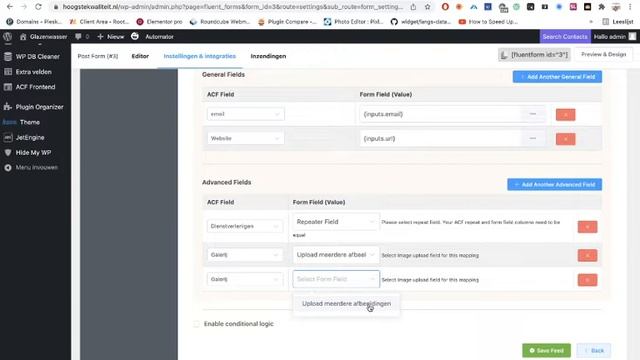The image size is (640, 360).
Task: Open the How to Speed Up bookmark
Action: (x=488, y=22)
